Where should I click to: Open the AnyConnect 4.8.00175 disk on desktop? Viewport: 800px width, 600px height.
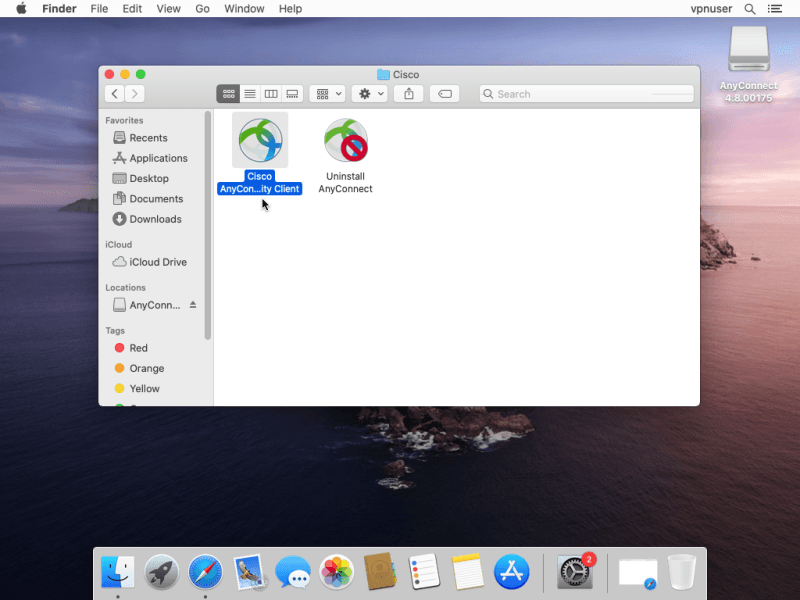pyautogui.click(x=749, y=50)
